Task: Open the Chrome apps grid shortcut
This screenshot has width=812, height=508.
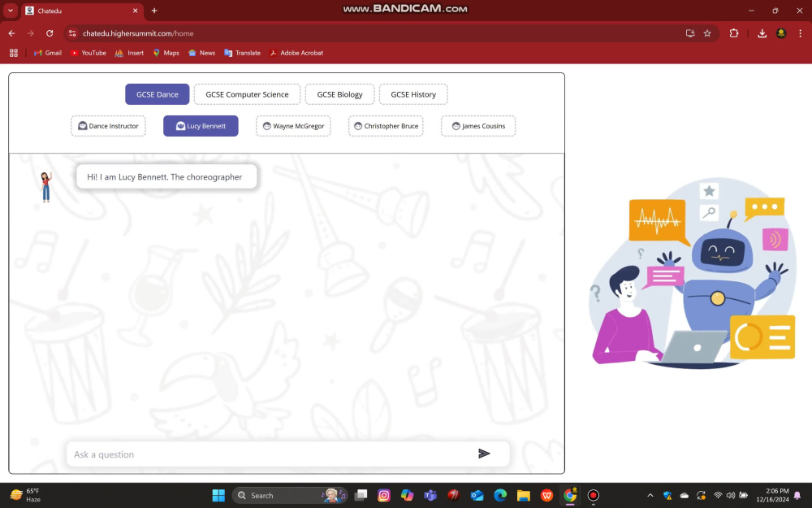Action: coord(14,53)
